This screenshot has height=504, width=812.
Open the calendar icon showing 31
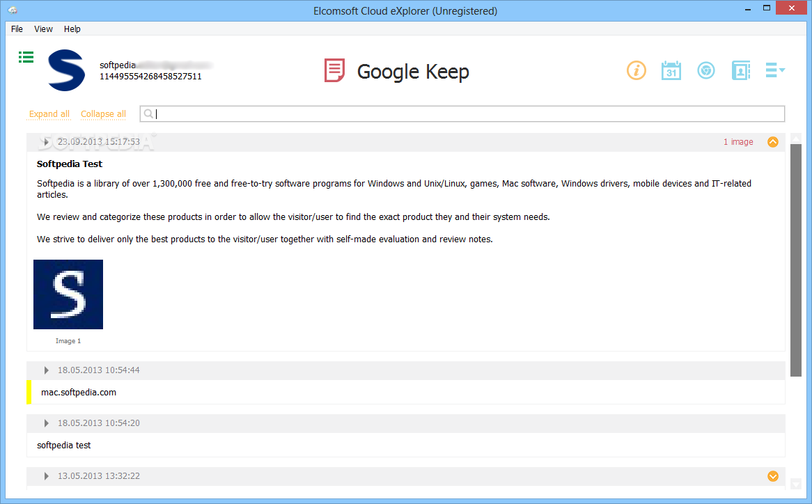pyautogui.click(x=671, y=70)
